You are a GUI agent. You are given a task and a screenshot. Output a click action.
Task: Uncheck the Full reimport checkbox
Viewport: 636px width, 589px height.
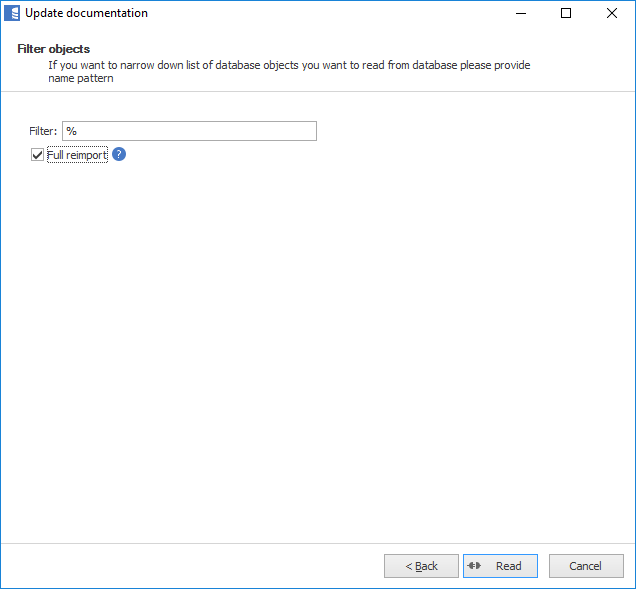click(x=38, y=155)
